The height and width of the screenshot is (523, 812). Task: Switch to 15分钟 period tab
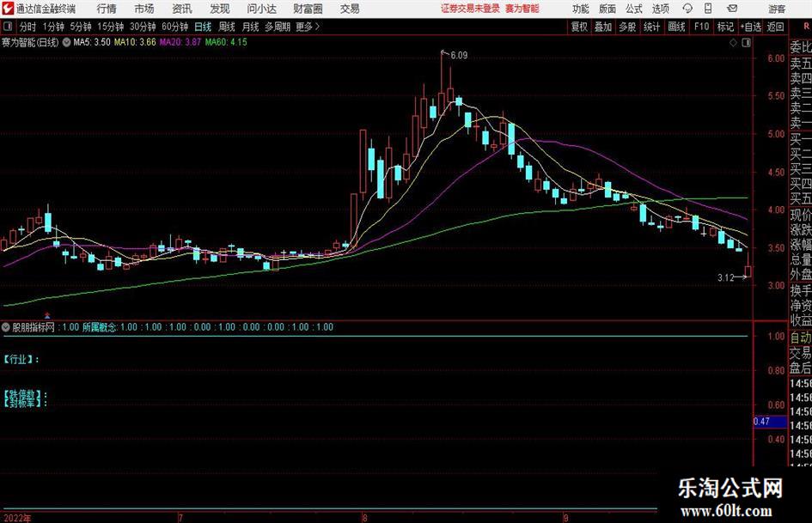point(110,27)
